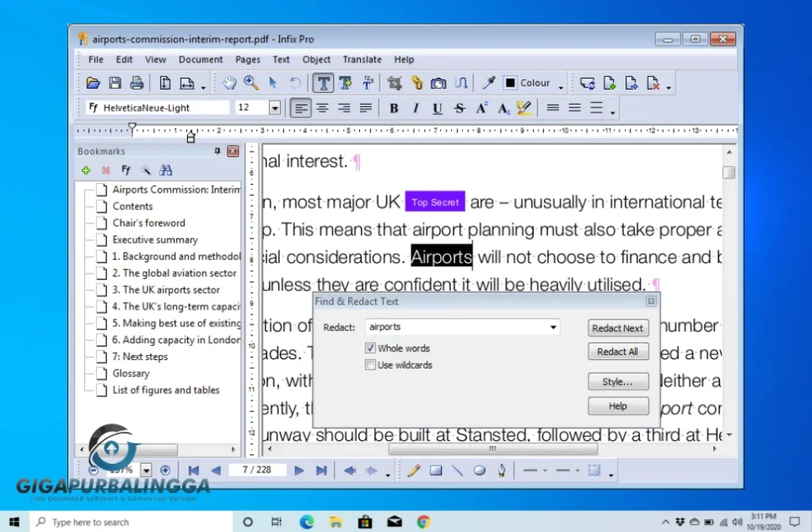The image size is (812, 532).
Task: Toggle bold text formatting
Action: [393, 107]
